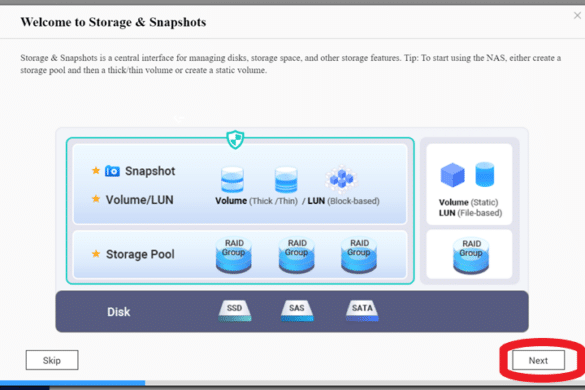Click the 'Volume (Static)' text
585x390 pixels.
point(468,202)
